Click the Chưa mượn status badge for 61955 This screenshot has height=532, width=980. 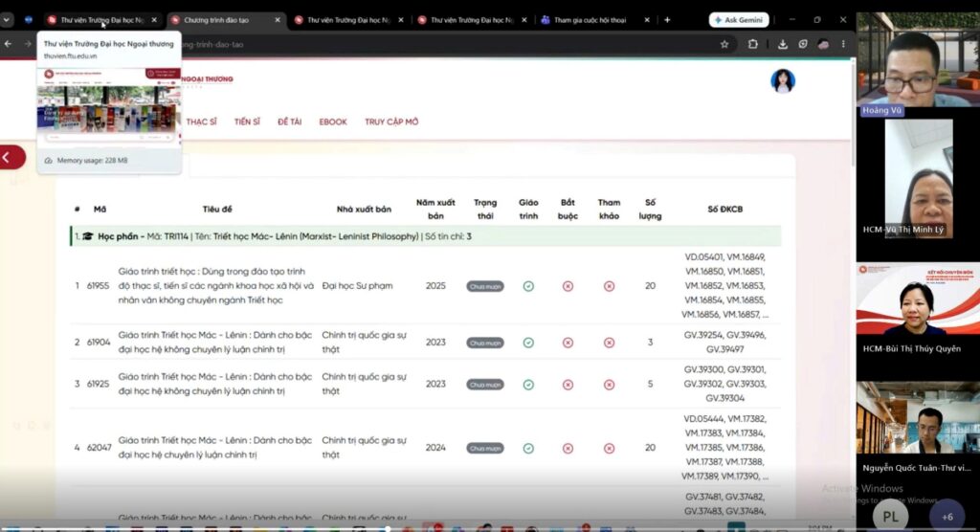coord(485,286)
